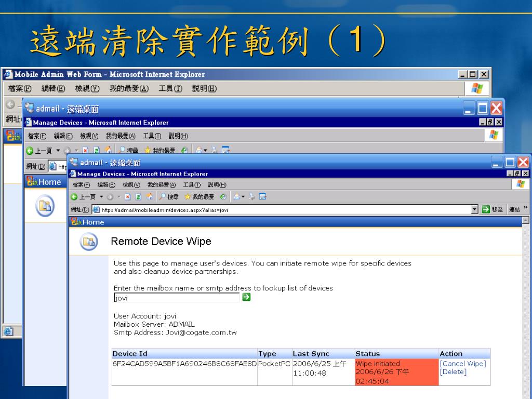This screenshot has height=399, width=532.
Task: Click Back arrow in Mobile Admin Web Form window
Action: [10, 104]
